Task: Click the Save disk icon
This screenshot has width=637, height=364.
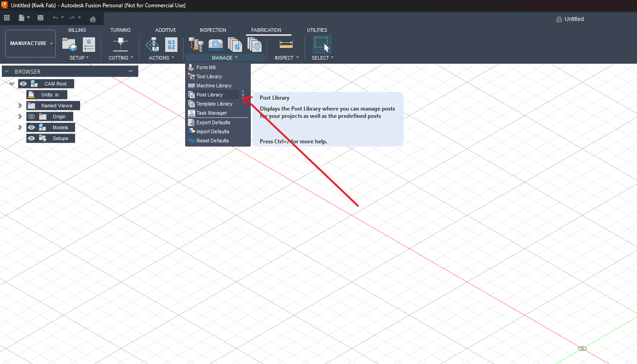Action: (40, 18)
